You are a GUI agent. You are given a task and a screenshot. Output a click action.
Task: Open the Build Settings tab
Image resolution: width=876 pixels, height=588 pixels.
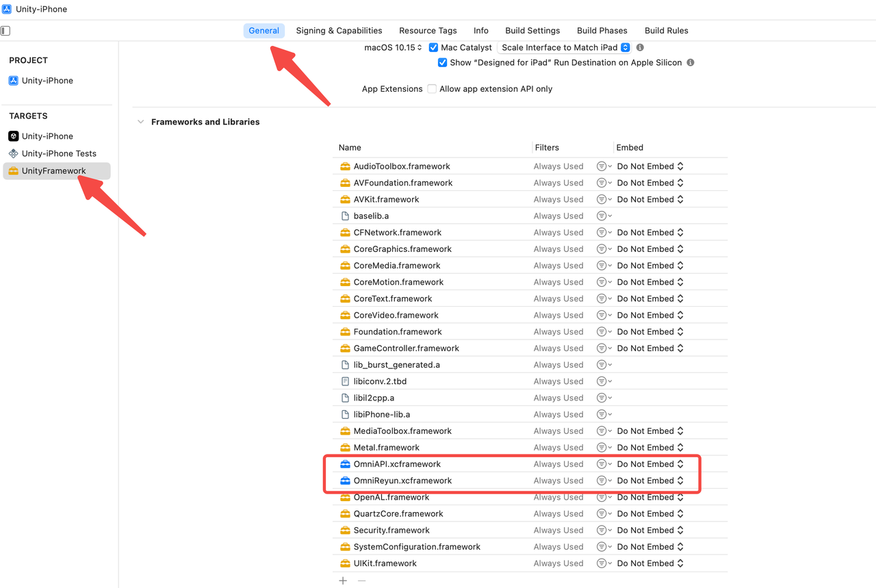point(532,31)
